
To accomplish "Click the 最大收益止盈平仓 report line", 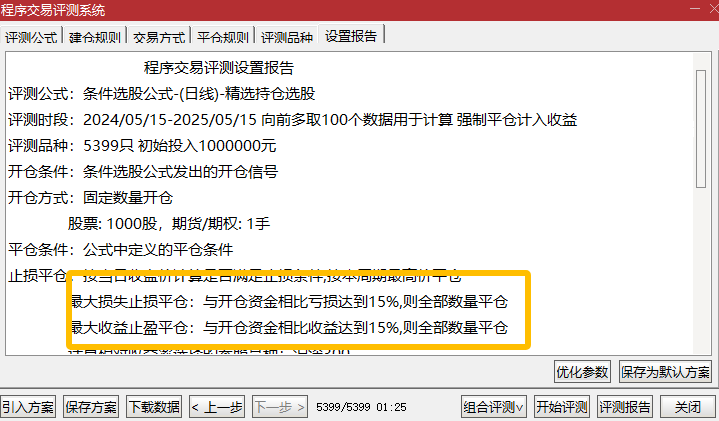I will point(290,327).
